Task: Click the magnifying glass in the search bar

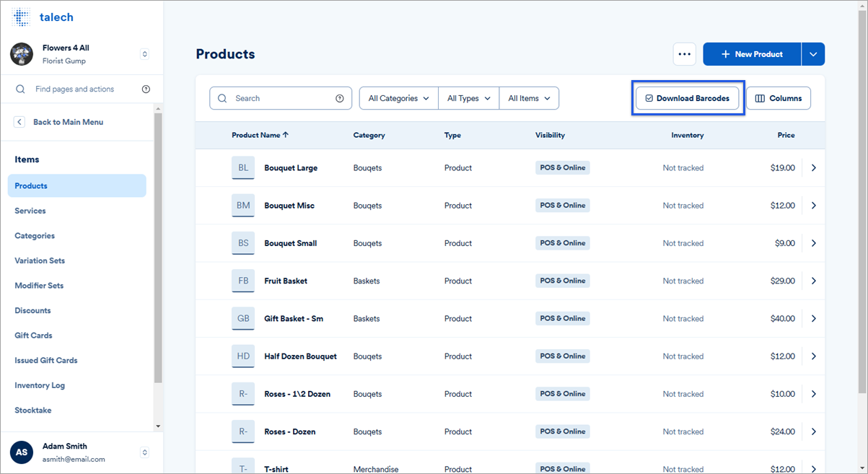Action: (222, 97)
